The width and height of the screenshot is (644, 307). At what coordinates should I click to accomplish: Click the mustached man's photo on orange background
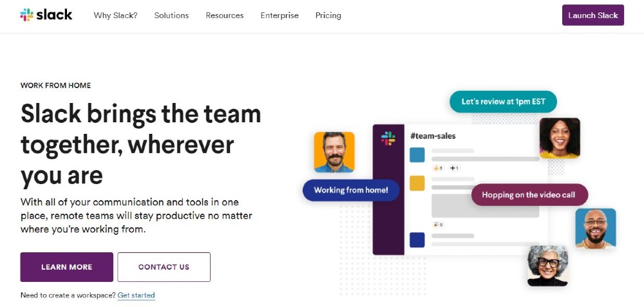334,152
